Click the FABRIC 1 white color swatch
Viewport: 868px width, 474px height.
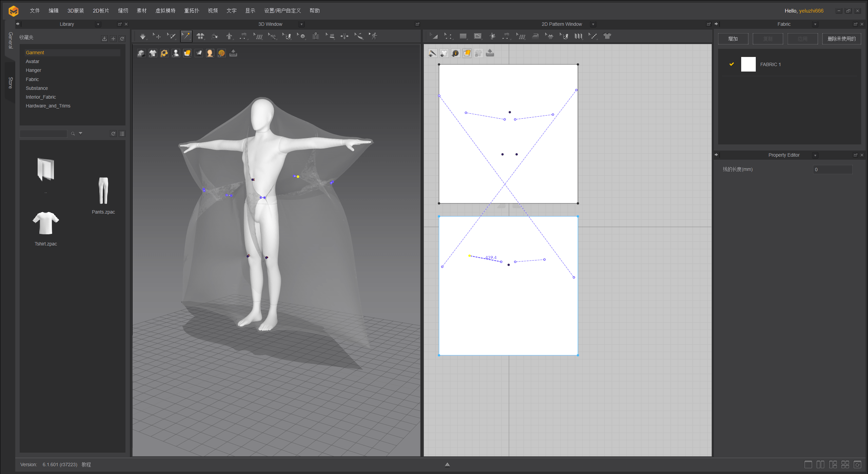point(748,64)
